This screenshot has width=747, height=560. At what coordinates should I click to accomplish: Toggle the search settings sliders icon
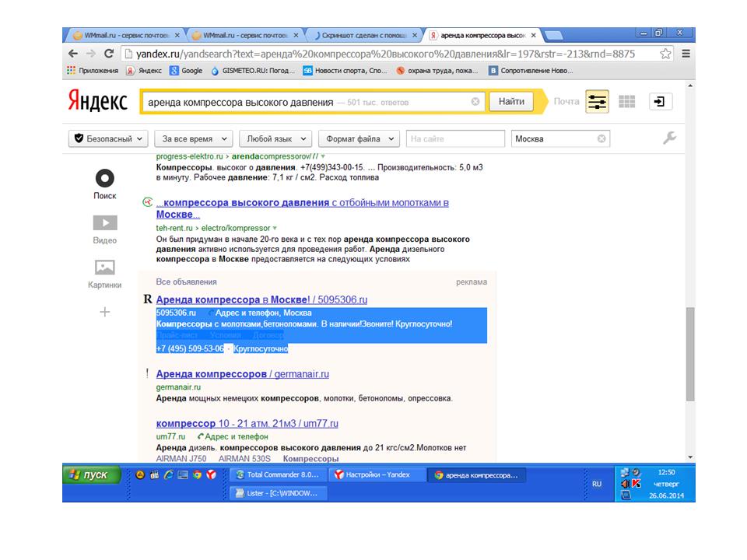click(x=597, y=101)
